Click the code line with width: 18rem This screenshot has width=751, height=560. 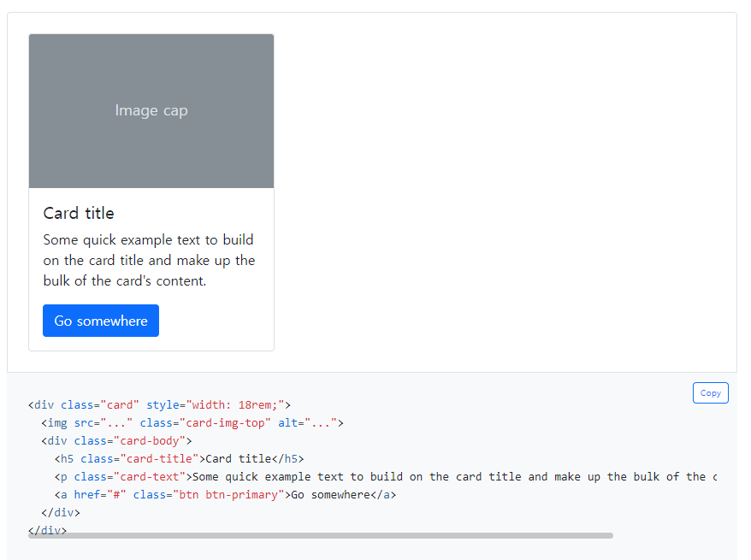tap(159, 405)
